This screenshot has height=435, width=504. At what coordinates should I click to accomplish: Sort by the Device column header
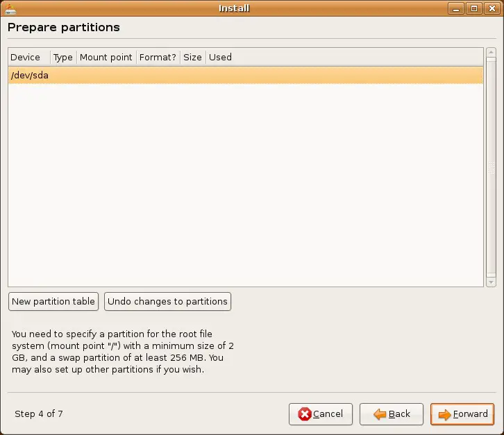pyautogui.click(x=29, y=57)
